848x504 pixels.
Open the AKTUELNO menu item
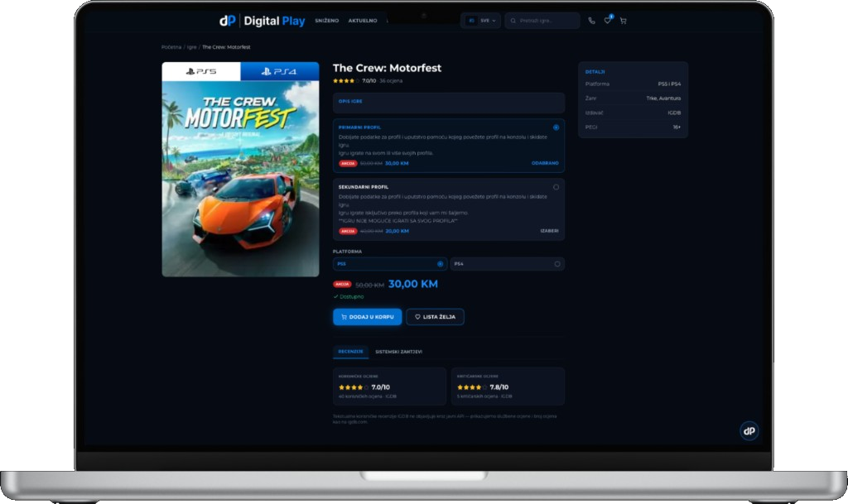[363, 21]
